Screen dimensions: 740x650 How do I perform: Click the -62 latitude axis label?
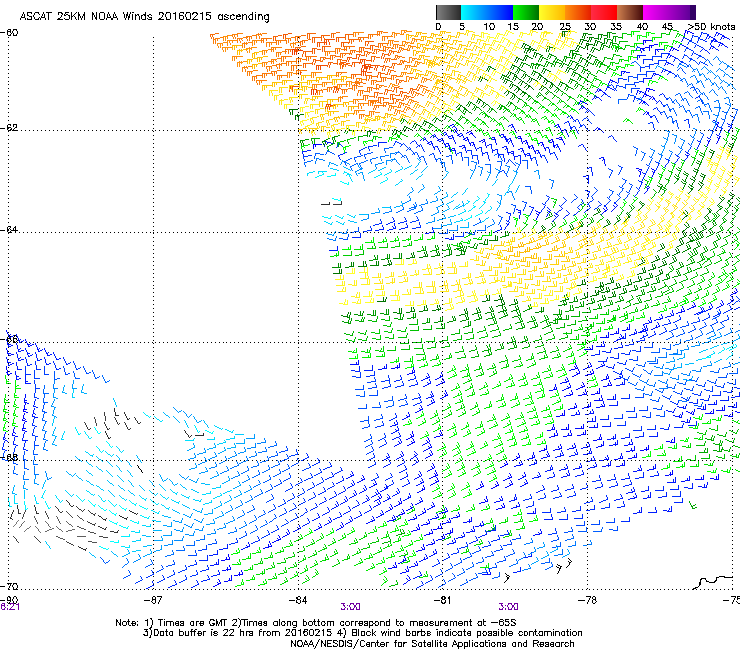tap(9, 128)
